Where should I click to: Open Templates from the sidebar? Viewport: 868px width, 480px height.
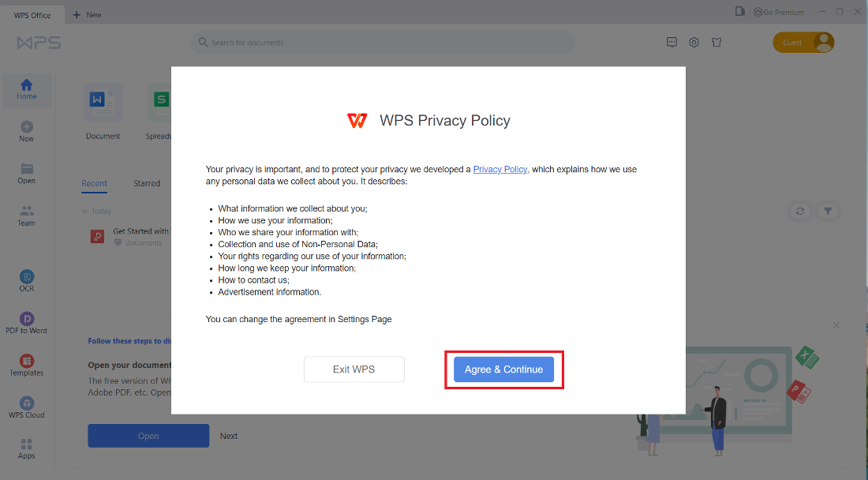pyautogui.click(x=27, y=365)
